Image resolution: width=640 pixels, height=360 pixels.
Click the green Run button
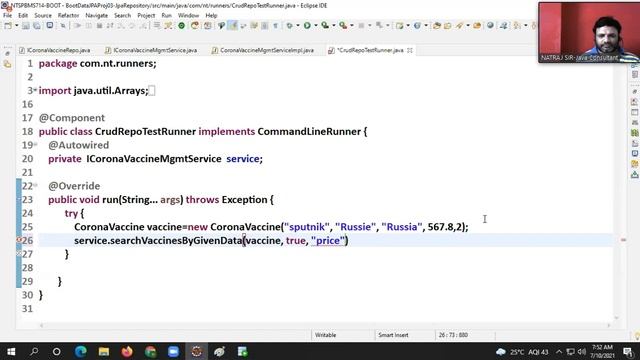pyautogui.click(x=307, y=26)
